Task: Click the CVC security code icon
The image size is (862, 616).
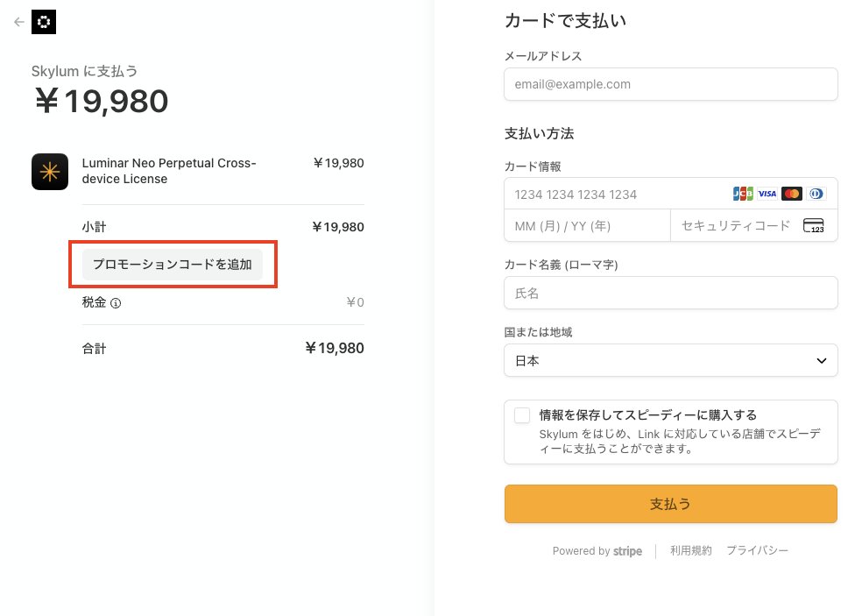Action: point(813,226)
